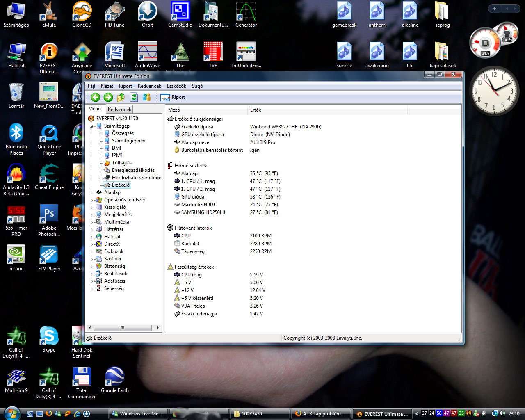Click the CloneCD desktop icon
Viewport: 525px width, 420px height.
(82, 15)
